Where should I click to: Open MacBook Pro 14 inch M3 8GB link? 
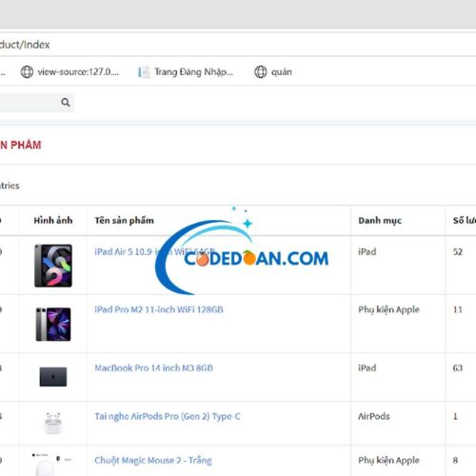tap(153, 367)
